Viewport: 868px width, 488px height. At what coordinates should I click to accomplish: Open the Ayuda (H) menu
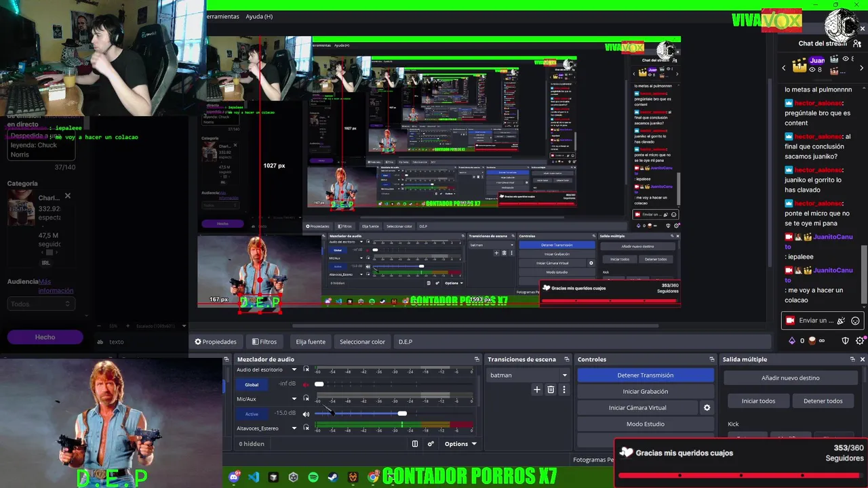click(259, 16)
